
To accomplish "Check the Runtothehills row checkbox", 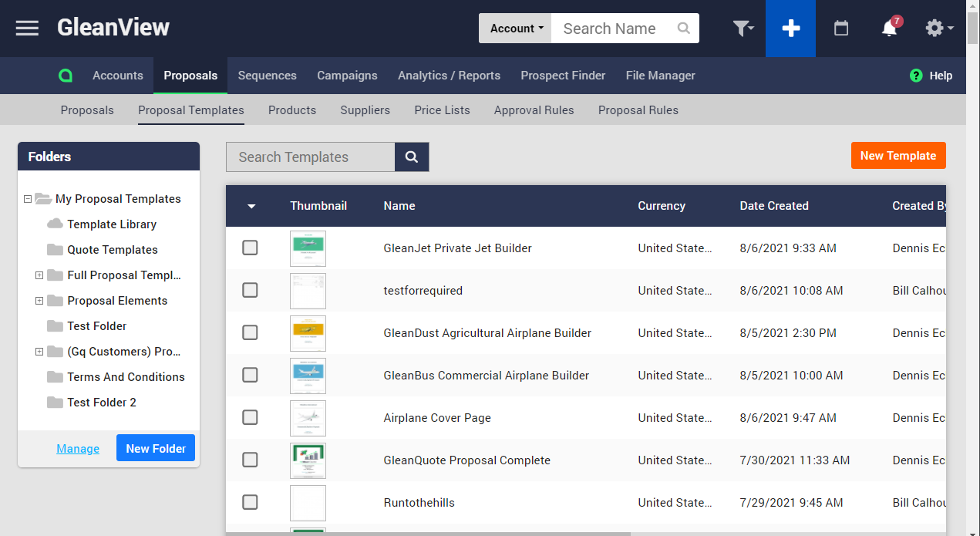I will click(x=250, y=502).
